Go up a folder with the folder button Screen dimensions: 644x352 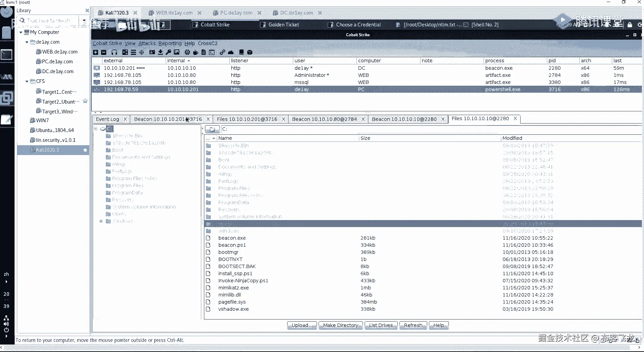212,129
